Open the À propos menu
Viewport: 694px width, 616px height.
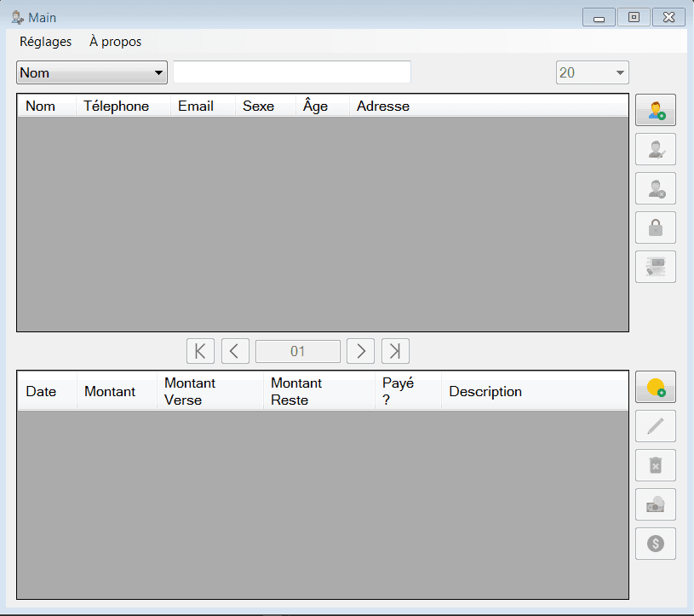(x=114, y=41)
